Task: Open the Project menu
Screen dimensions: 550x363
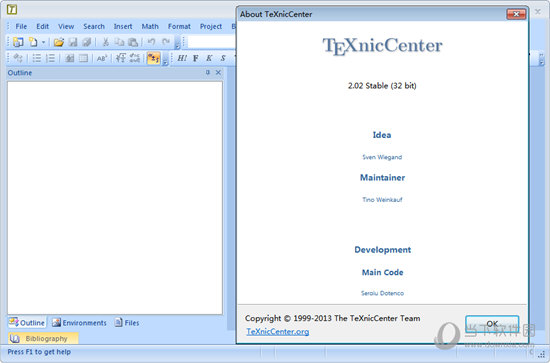Action: (x=211, y=26)
